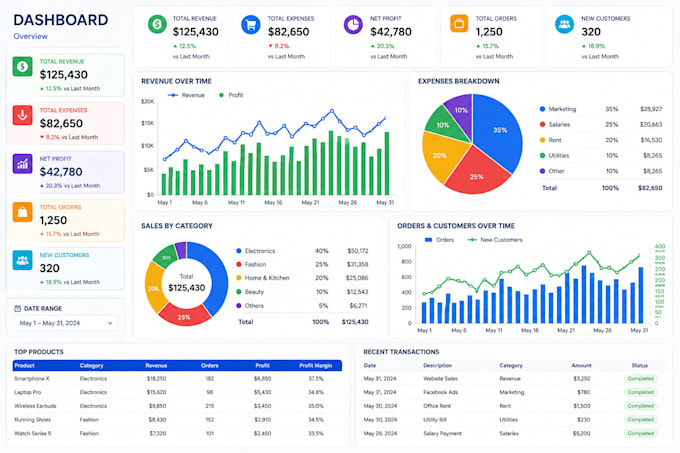Sort Top Products by the Category column header
The image size is (680, 453).
[x=92, y=365]
